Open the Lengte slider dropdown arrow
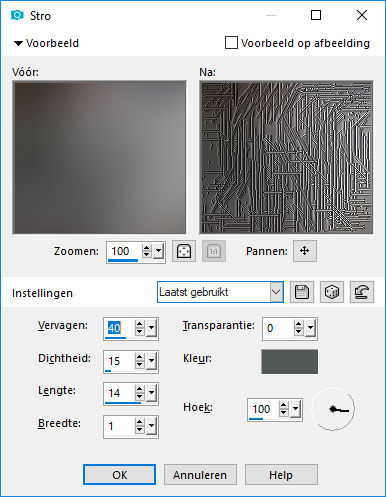The image size is (386, 497). coord(152,393)
